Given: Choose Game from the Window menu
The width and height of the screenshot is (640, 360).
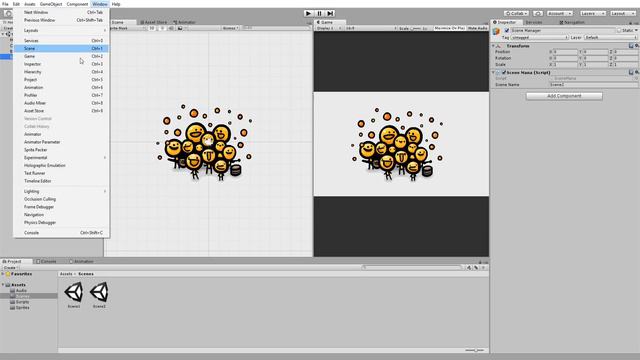Looking at the screenshot, I should click(62, 56).
